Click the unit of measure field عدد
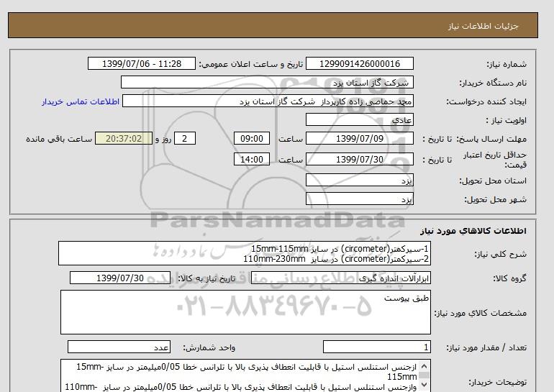Image resolution: width=554 pixels, height=392 pixels. (119, 347)
